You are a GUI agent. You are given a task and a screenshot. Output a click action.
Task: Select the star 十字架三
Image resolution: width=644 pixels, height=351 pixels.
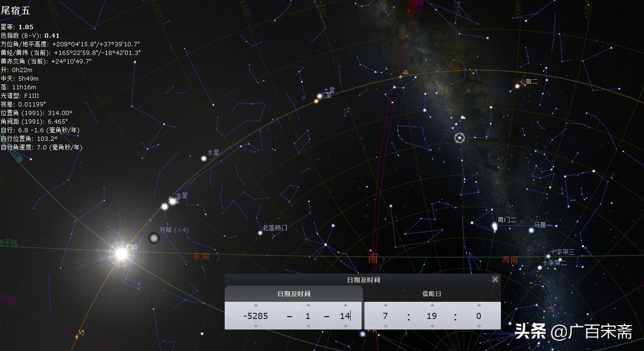coord(548,256)
